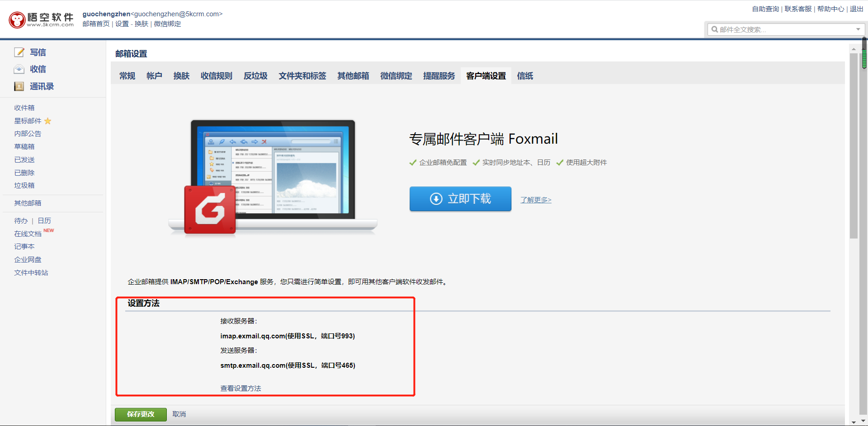Switch to the 换肤 tab
868x426 pixels.
181,76
